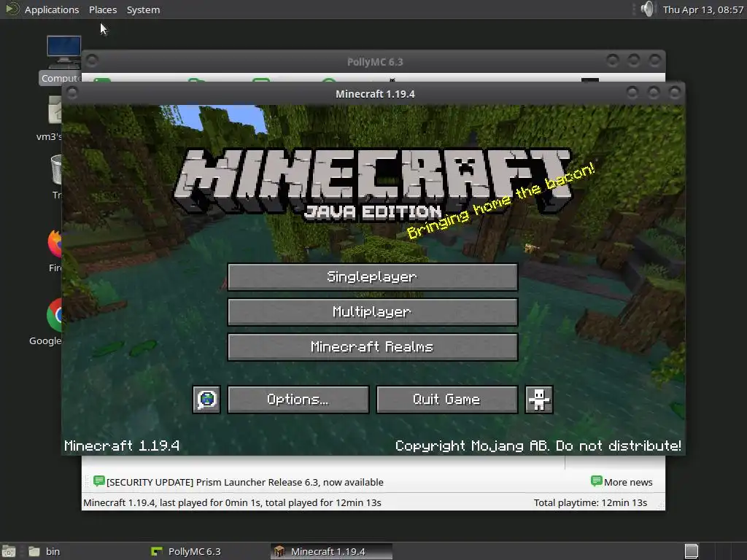The image size is (747, 560).
Task: Switch to PollyMC 6.3 in the taskbar
Action: coord(187,551)
